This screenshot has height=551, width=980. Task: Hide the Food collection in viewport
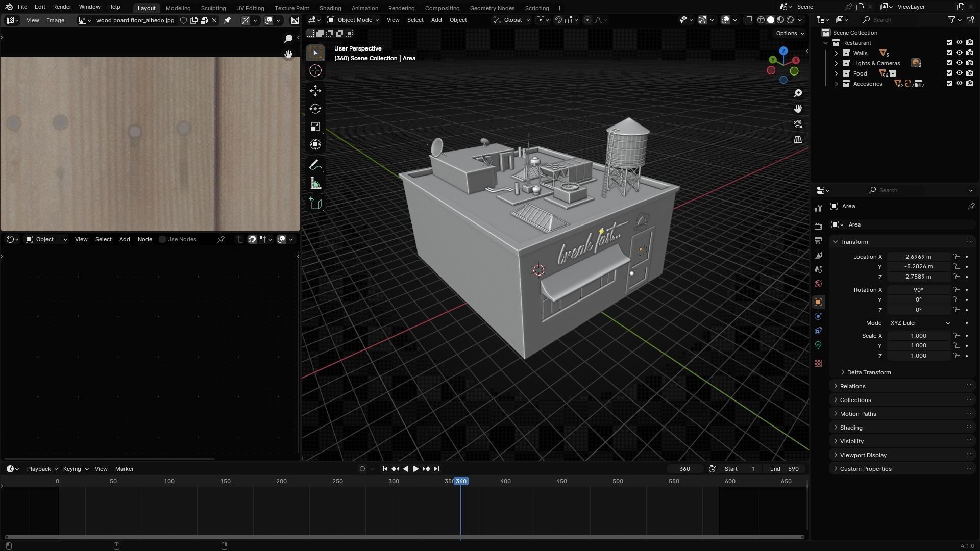[x=959, y=73]
